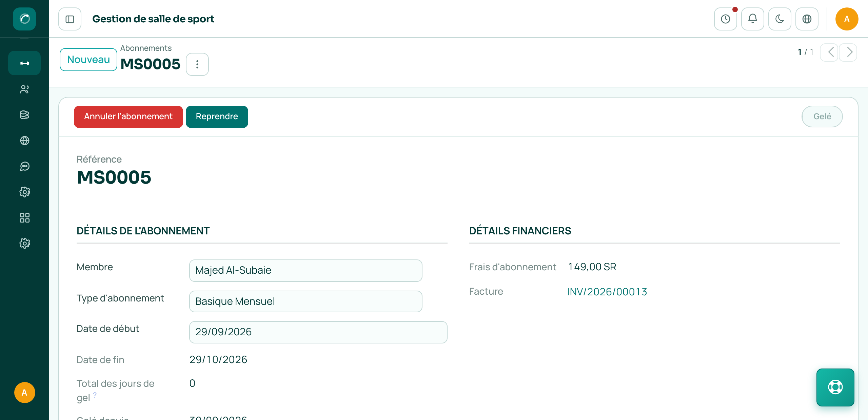Click the Gestion de salle de sport title

153,19
